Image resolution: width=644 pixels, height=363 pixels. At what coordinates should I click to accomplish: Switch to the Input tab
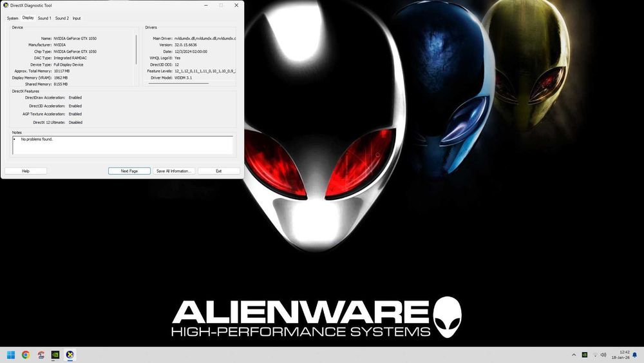tap(77, 19)
